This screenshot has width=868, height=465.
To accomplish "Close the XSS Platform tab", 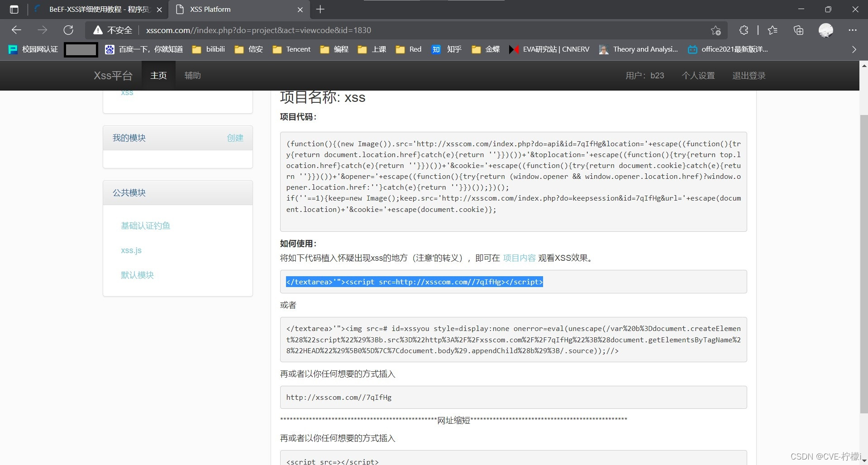I will point(300,10).
